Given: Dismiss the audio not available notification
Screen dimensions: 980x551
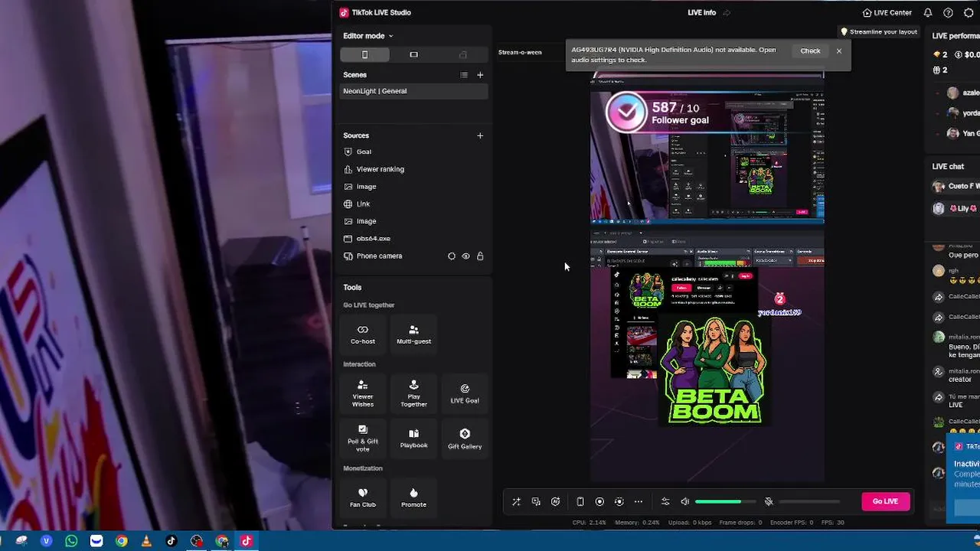Looking at the screenshot, I should (839, 51).
